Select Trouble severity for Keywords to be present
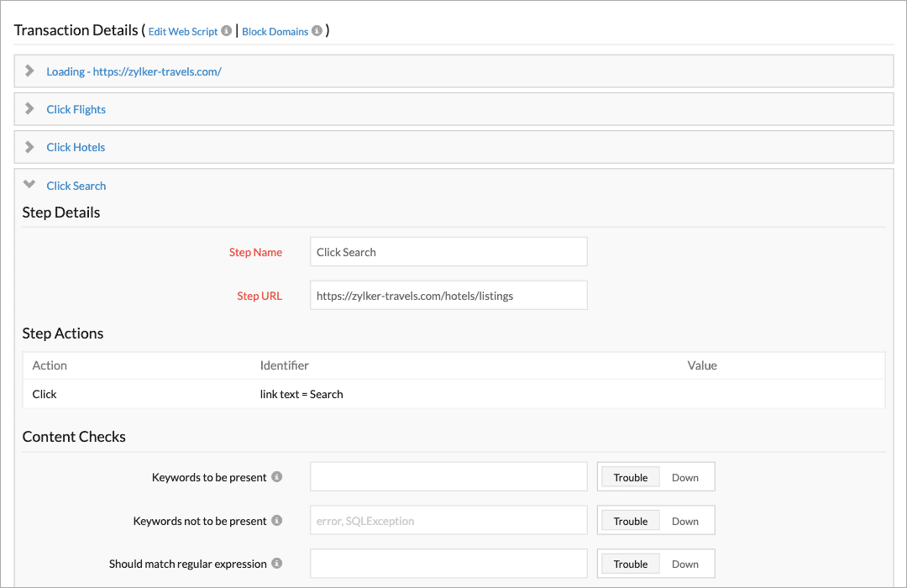The width and height of the screenshot is (907, 588). click(x=629, y=476)
